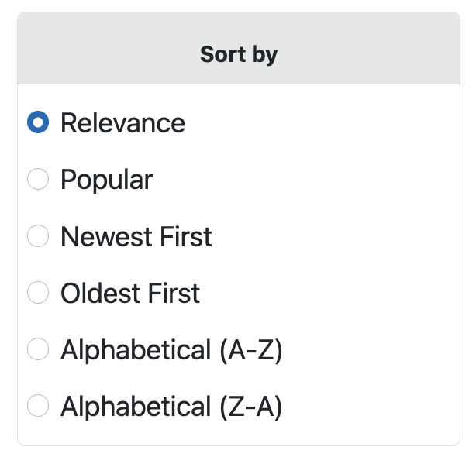Pick the Alphabetical (A-Z) radio button
The image size is (476, 457).
(x=38, y=349)
